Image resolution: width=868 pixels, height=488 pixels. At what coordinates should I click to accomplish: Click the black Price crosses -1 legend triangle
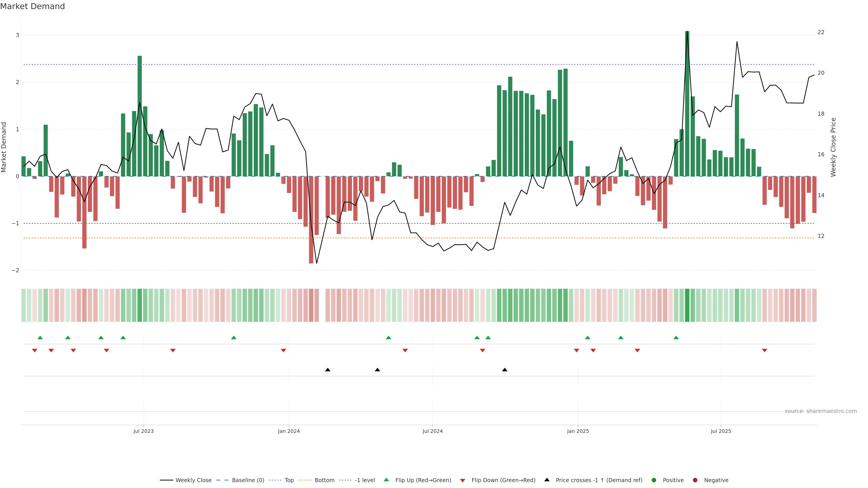click(x=547, y=480)
